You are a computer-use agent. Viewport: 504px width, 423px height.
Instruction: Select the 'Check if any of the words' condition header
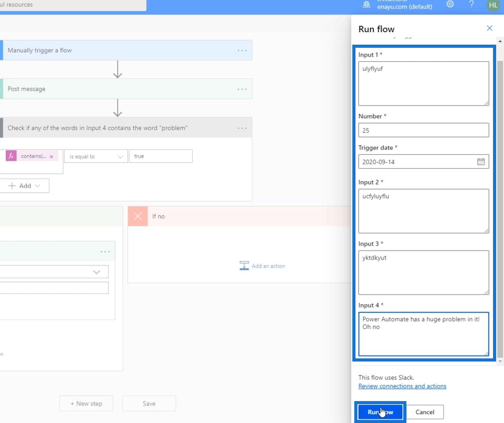[x=126, y=128]
